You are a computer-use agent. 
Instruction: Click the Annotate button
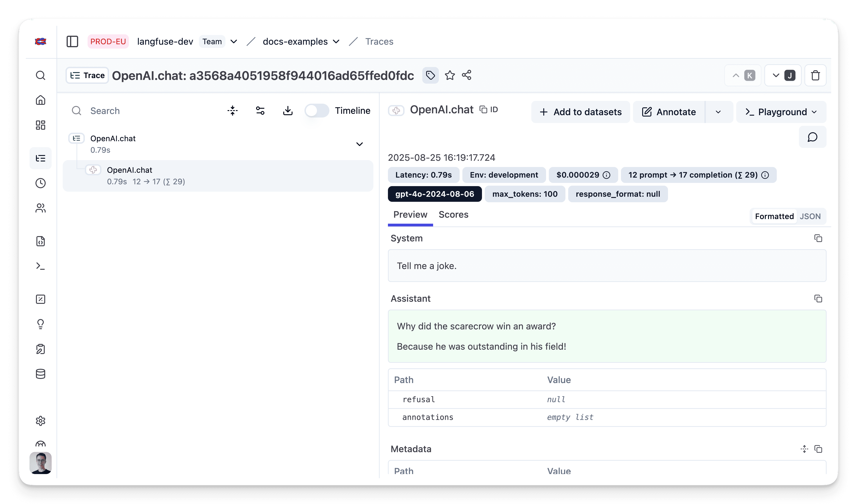point(669,112)
